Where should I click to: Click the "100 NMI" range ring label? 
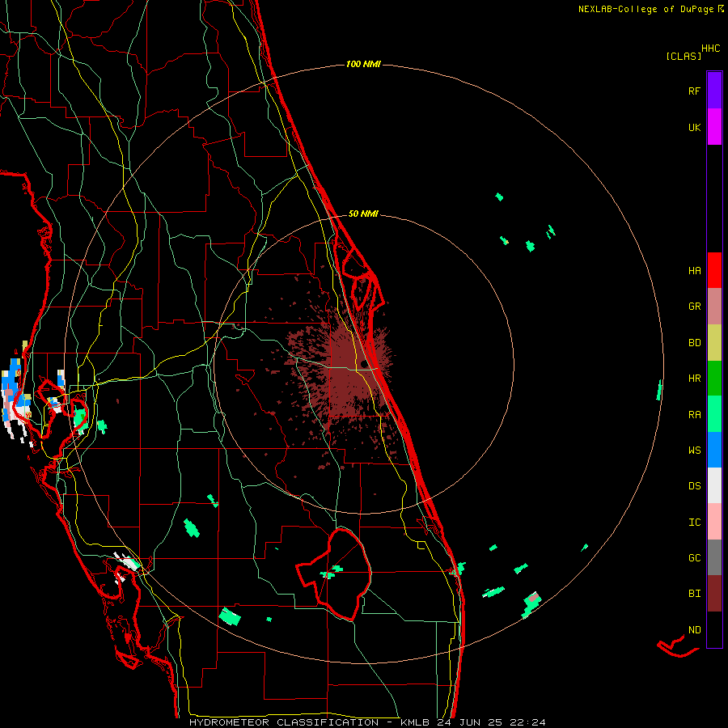(363, 64)
